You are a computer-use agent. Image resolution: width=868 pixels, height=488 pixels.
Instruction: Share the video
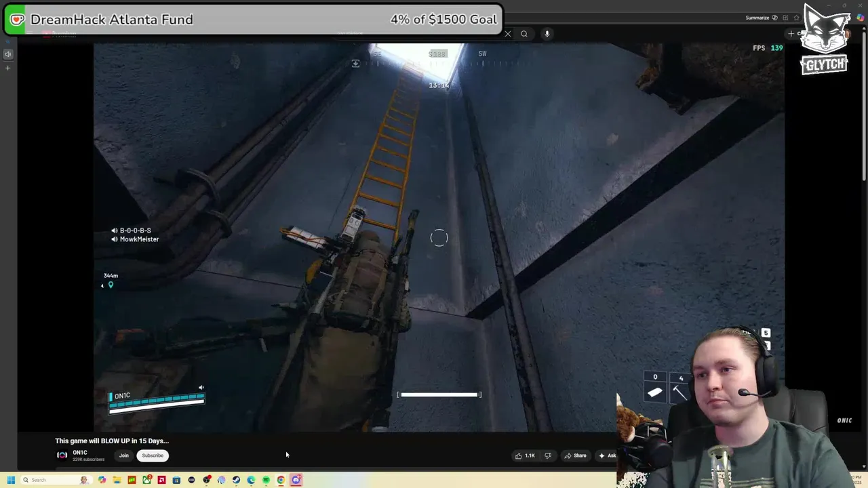[x=575, y=455]
